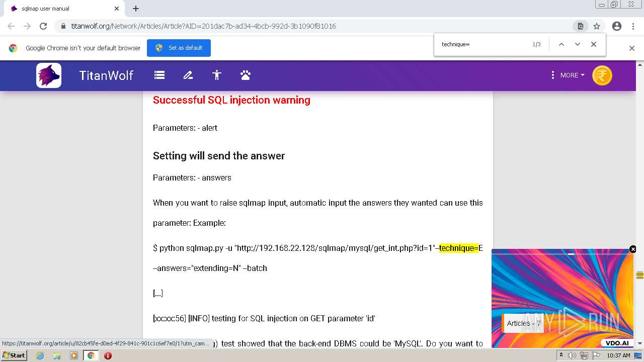Dismiss the default browser infobar
Viewport: 644px width, 362px height.
click(632, 48)
